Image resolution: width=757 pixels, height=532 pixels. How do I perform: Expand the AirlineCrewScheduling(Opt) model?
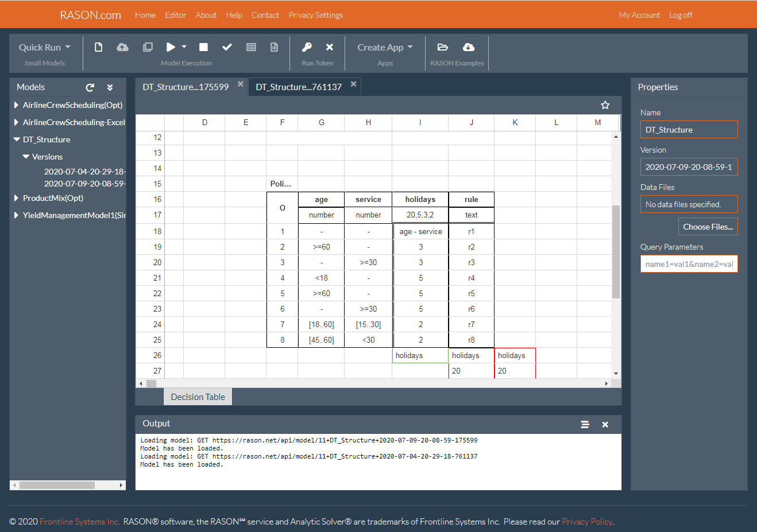(16, 105)
